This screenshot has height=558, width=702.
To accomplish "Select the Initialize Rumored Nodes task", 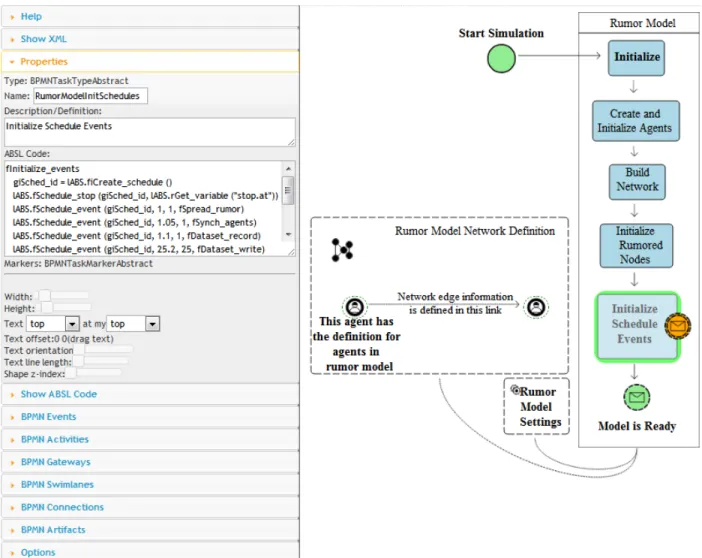I will [636, 245].
